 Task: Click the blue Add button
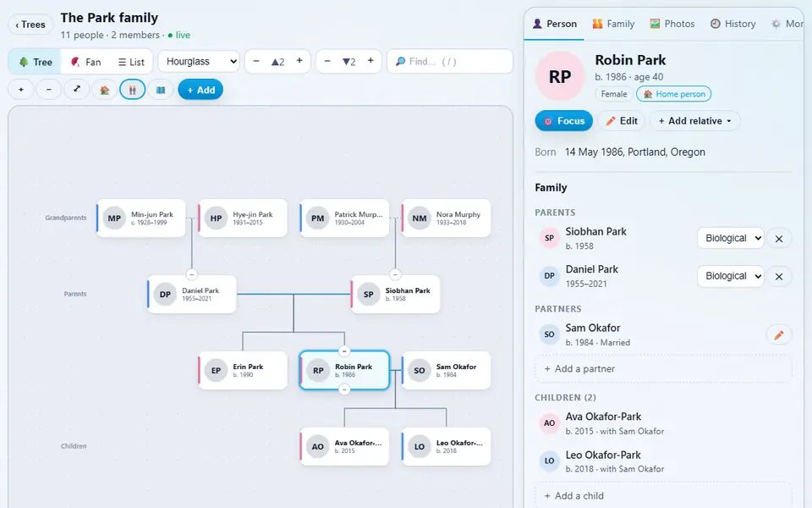point(200,90)
